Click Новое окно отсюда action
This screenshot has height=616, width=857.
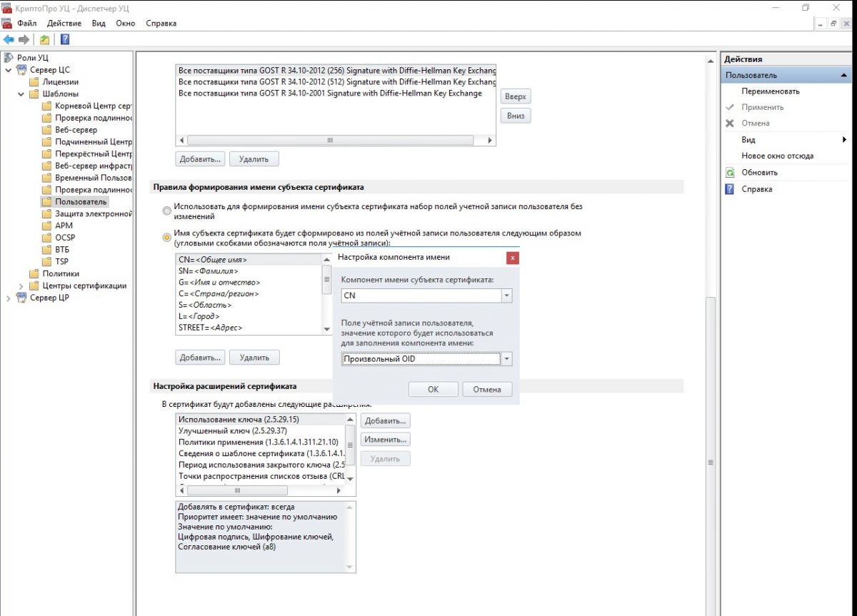(777, 156)
